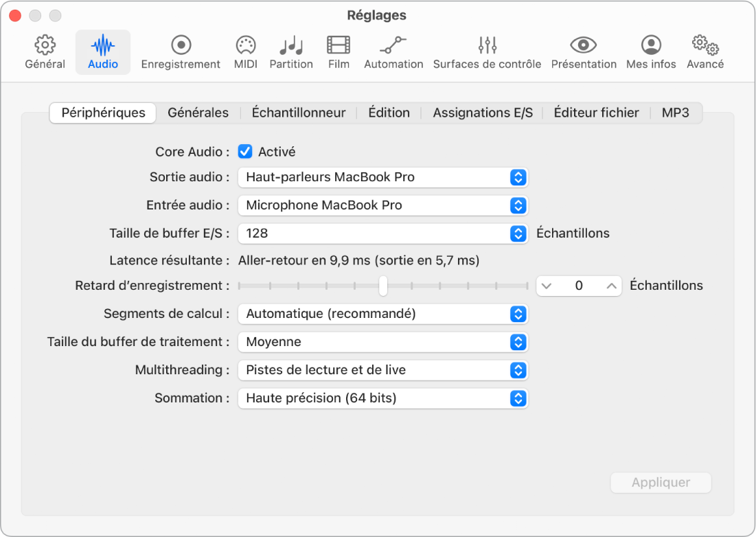
Task: Open the Présentation settings pane
Action: pyautogui.click(x=584, y=52)
